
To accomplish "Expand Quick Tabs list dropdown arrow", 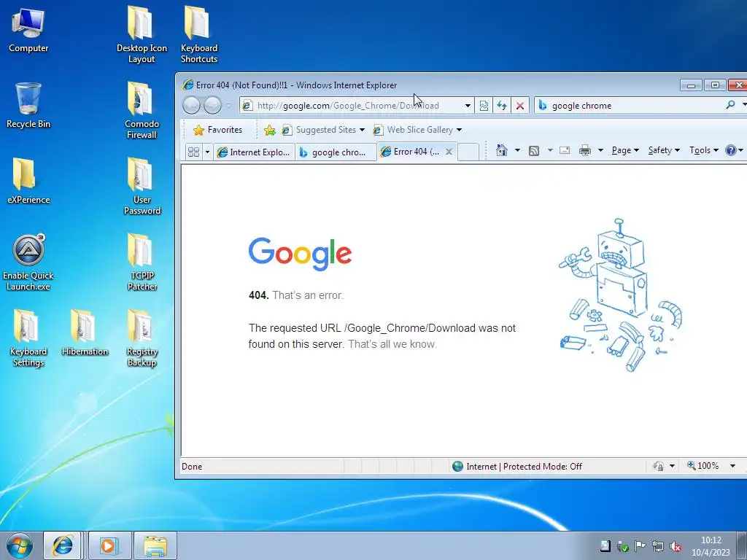I will 207,152.
